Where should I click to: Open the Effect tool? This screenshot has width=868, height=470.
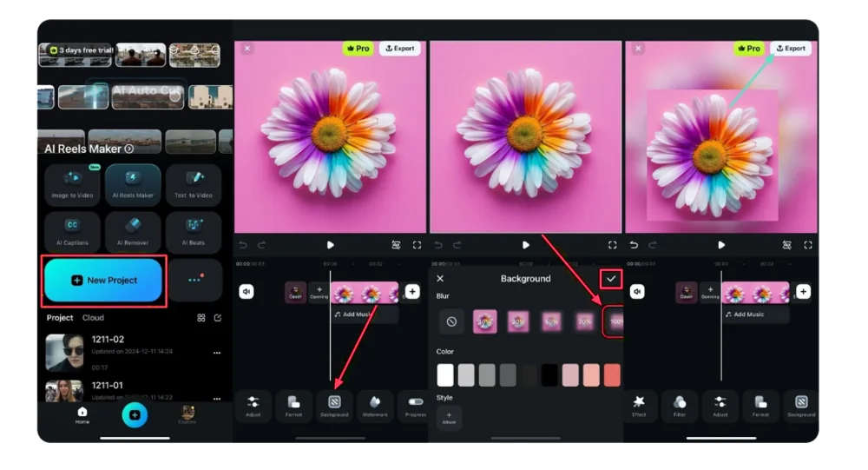[639, 406]
